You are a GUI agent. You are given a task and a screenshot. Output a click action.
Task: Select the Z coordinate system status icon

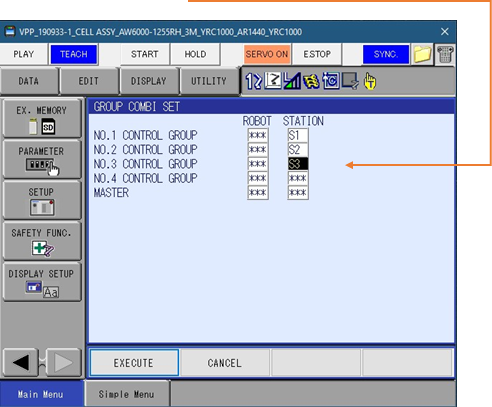click(x=273, y=81)
